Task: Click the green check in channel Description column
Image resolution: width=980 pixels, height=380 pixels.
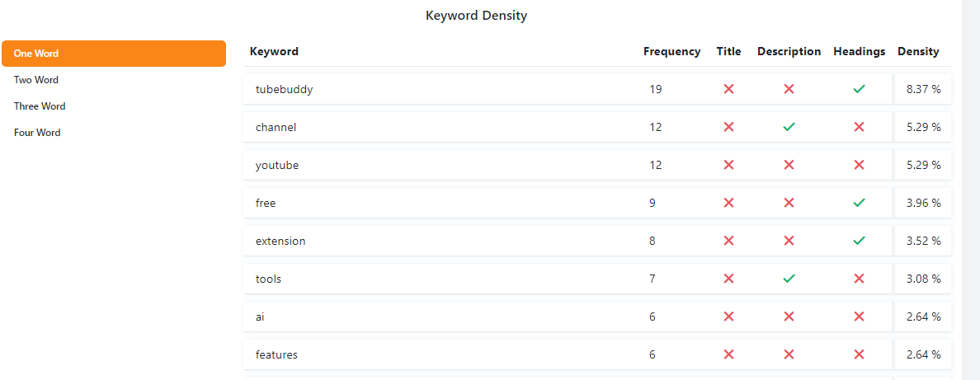Action: pyautogui.click(x=789, y=127)
